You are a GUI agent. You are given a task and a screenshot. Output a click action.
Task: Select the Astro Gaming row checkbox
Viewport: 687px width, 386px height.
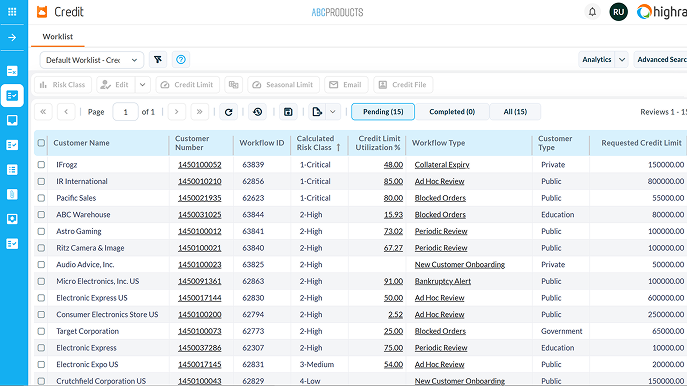[41, 231]
